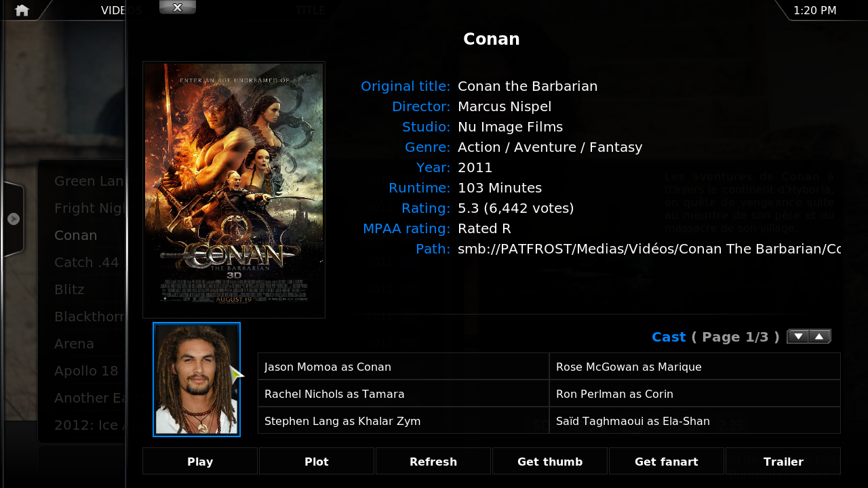Select Conan in the background movie list
Viewport: 868px width, 488px height.
76,235
